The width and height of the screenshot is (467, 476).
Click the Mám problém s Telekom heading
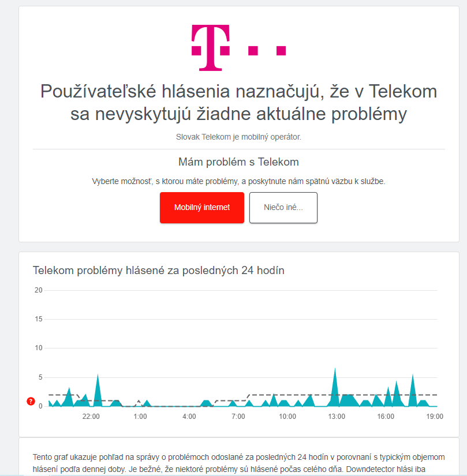coord(238,162)
